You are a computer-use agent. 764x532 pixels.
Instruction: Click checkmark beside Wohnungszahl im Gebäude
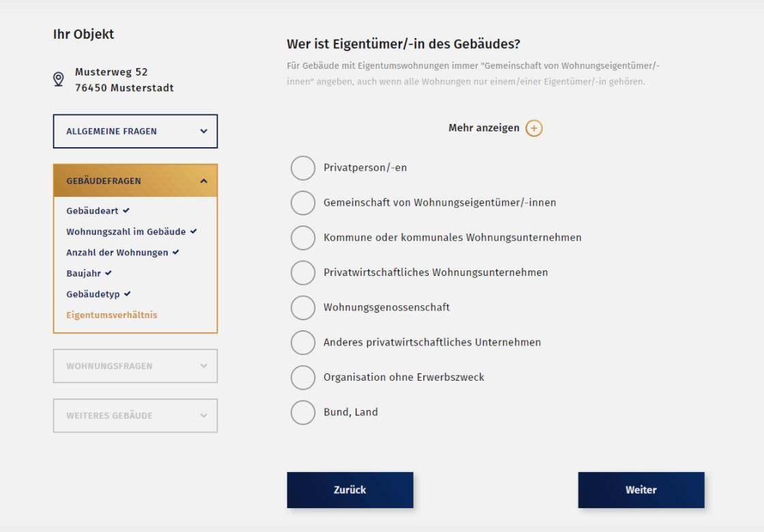[194, 232]
